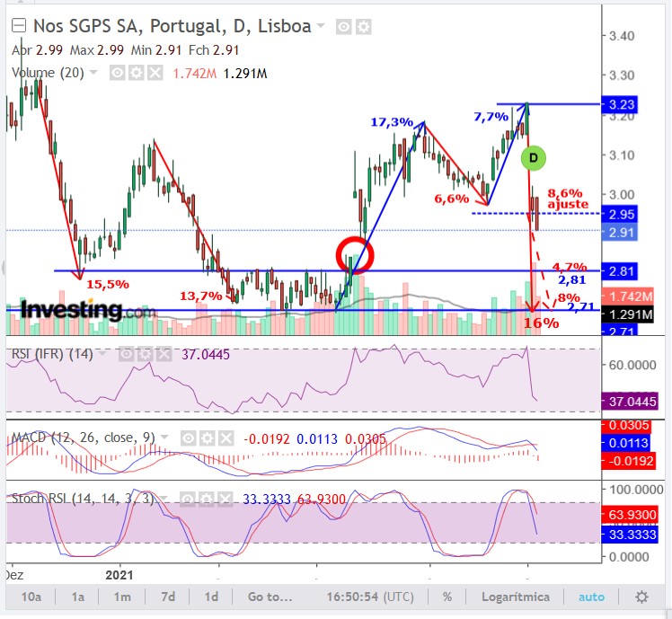Image resolution: width=672 pixels, height=619 pixels.
Task: Click the 16:50:54 (UTC) timezone clock
Action: tap(370, 597)
